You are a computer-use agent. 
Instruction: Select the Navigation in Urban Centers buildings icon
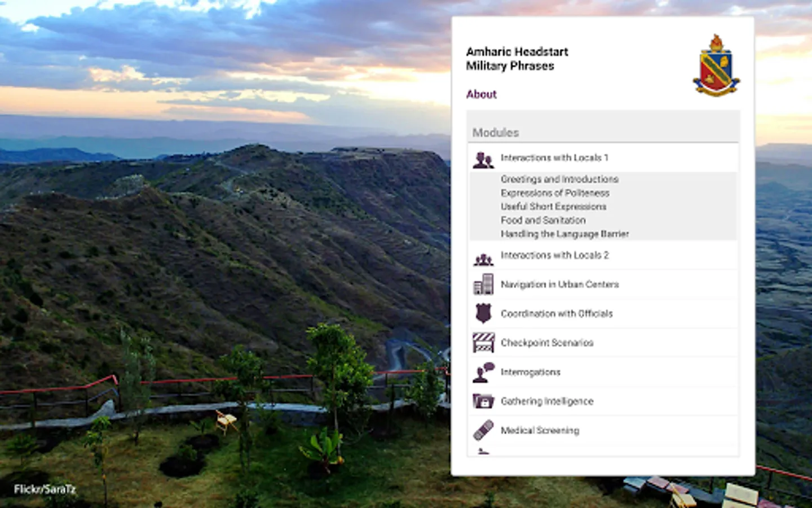tap(483, 284)
